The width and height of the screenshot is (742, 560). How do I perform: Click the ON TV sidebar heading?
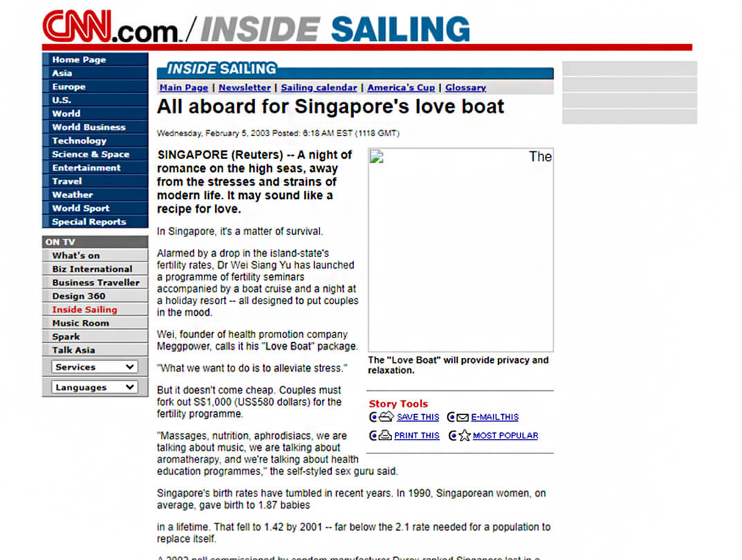click(95, 242)
